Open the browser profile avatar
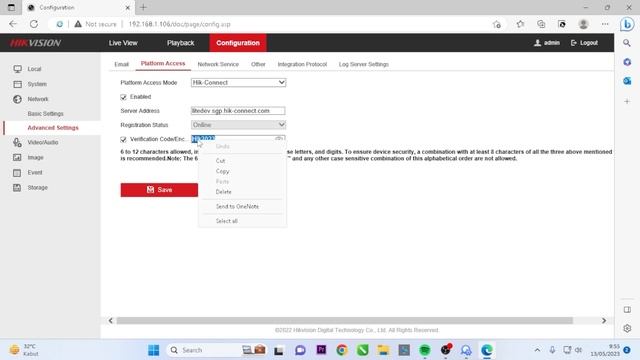 pyautogui.click(x=584, y=24)
